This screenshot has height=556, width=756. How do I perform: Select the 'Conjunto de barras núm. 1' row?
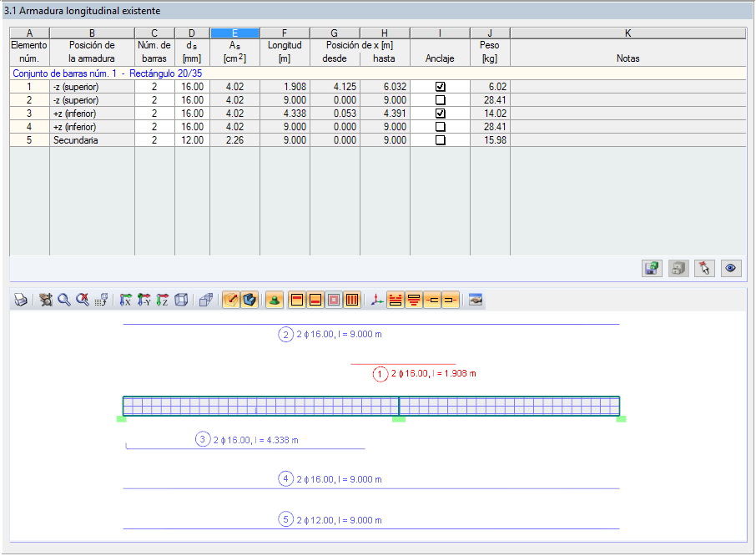coord(377,73)
